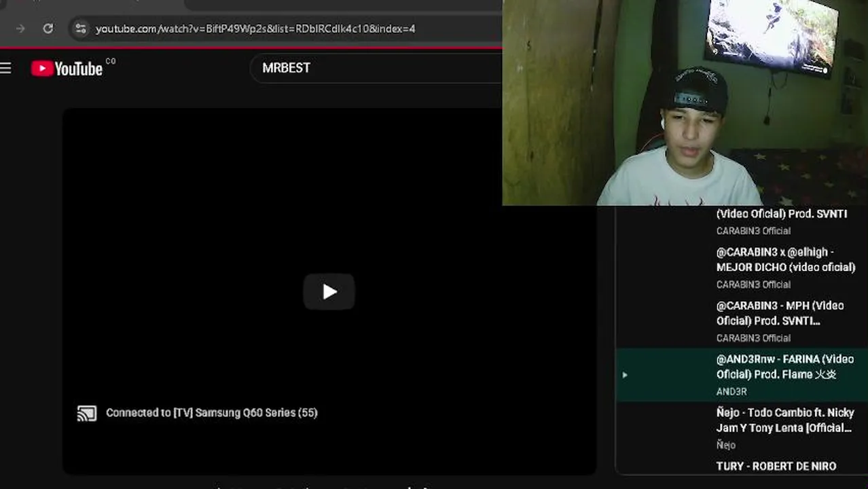Go to YouTube home via logo

pos(67,69)
